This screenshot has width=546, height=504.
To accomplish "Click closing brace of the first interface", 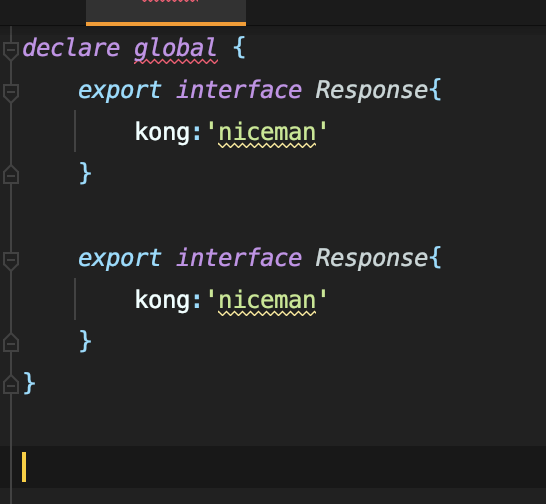I will pyautogui.click(x=86, y=173).
